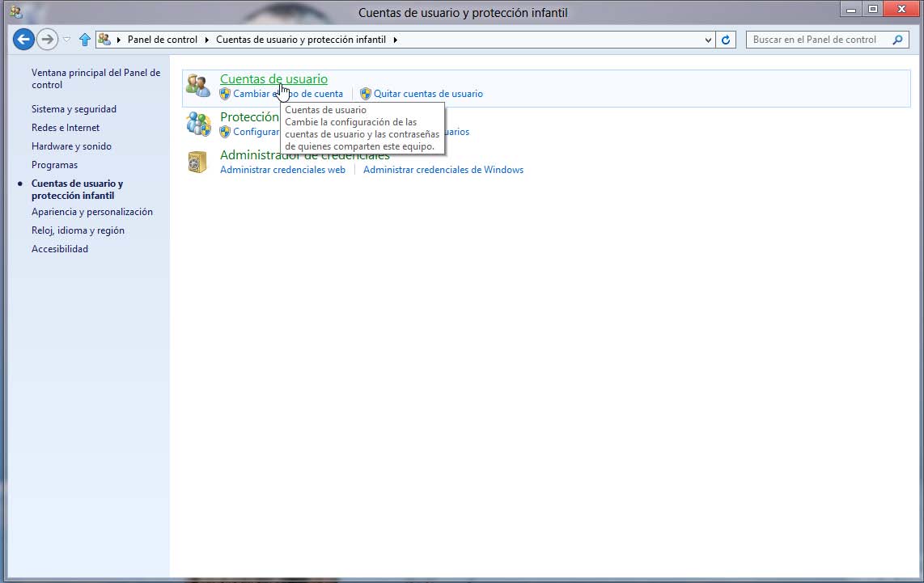Type in Buscar en el Panel de control field
924x583 pixels.
pyautogui.click(x=817, y=40)
